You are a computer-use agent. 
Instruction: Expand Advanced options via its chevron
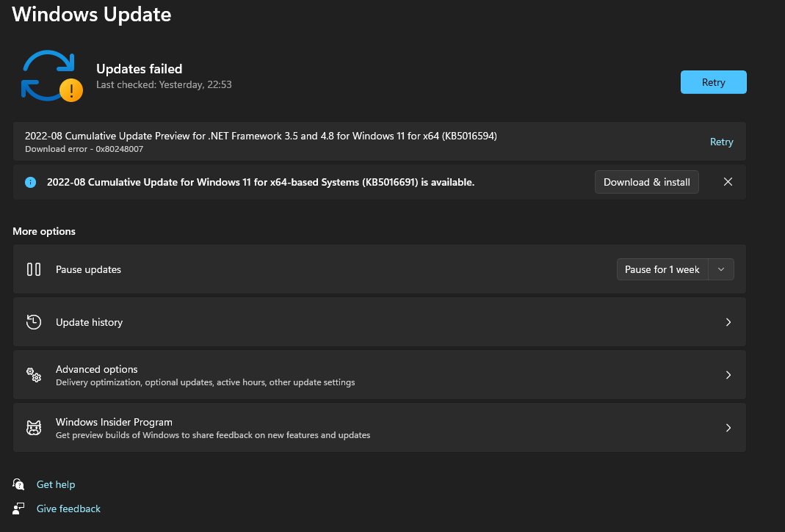(728, 375)
